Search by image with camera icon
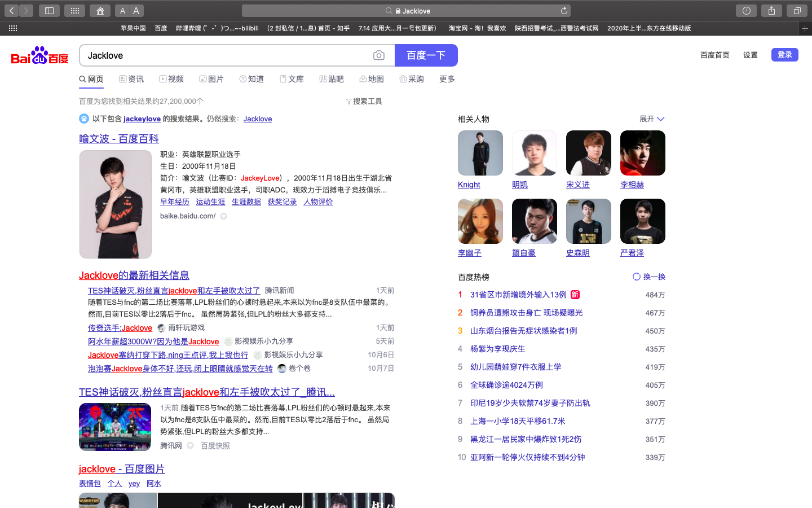The height and width of the screenshot is (508, 812). pos(379,55)
